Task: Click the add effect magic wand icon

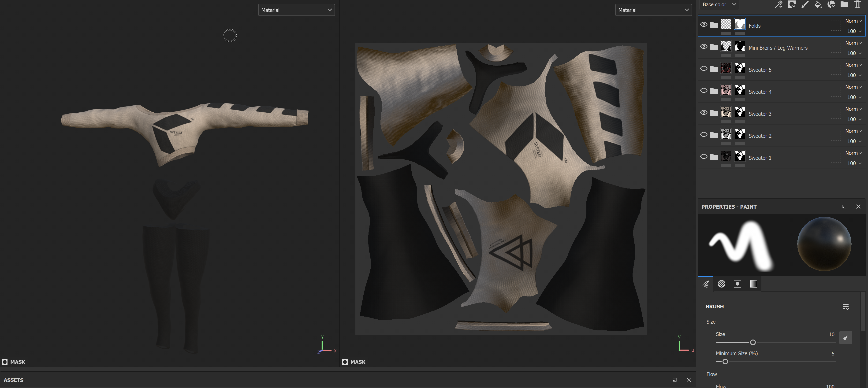Action: click(x=779, y=4)
